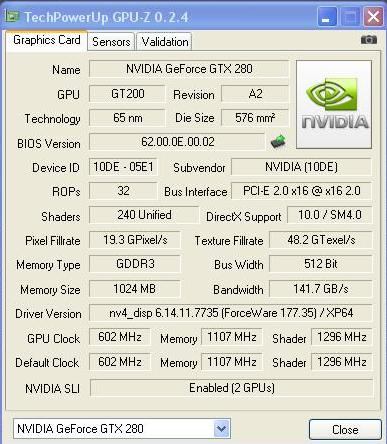Select the Graphics Card tab
This screenshot has width=387, height=444.
tap(47, 40)
